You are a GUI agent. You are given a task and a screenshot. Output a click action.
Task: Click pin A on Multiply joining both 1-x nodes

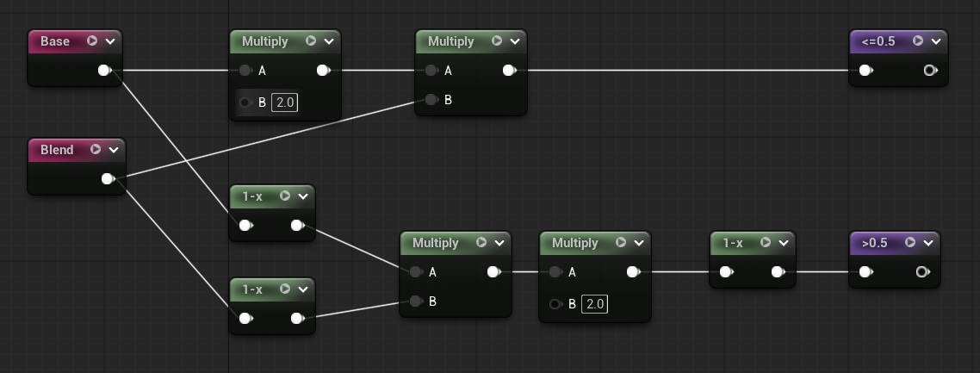tap(416, 272)
